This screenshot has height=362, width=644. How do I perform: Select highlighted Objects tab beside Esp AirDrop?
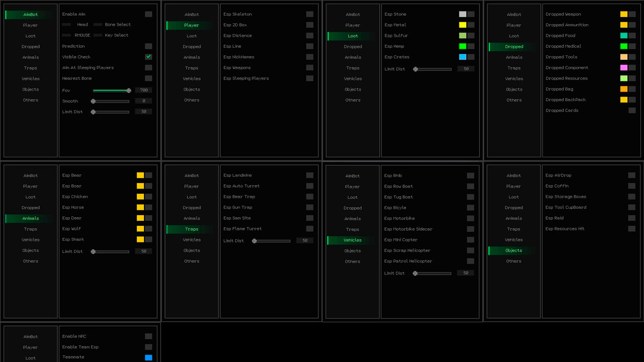pyautogui.click(x=513, y=250)
